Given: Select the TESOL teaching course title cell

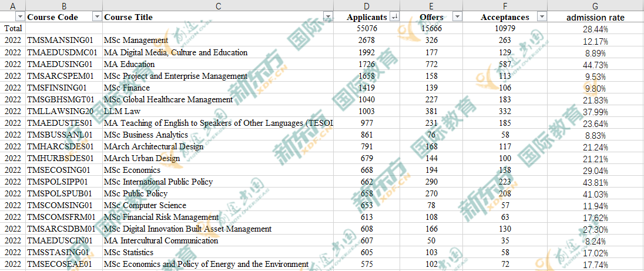Looking at the screenshot, I should click(x=218, y=123).
